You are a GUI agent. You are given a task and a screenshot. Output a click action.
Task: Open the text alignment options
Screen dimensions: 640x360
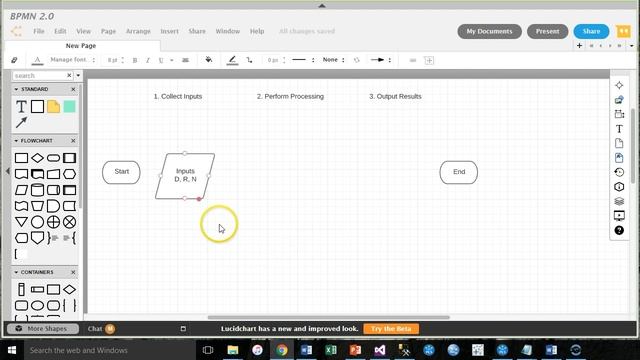(185, 60)
